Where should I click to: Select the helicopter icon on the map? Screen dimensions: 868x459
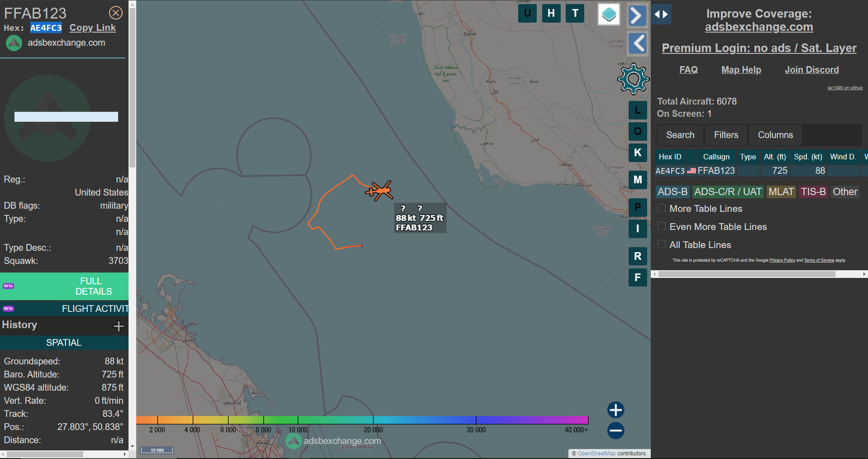(379, 191)
